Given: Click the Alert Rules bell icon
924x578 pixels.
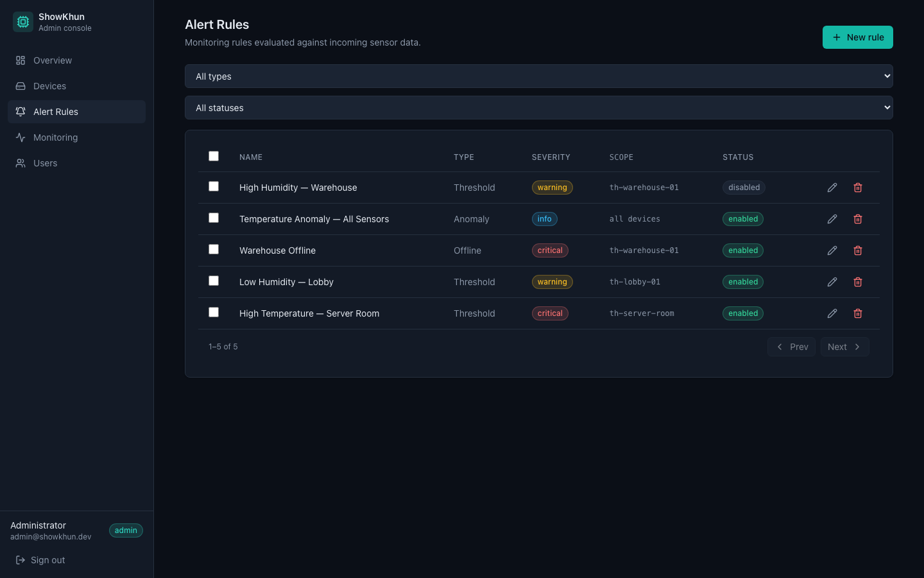Looking at the screenshot, I should pyautogui.click(x=21, y=112).
